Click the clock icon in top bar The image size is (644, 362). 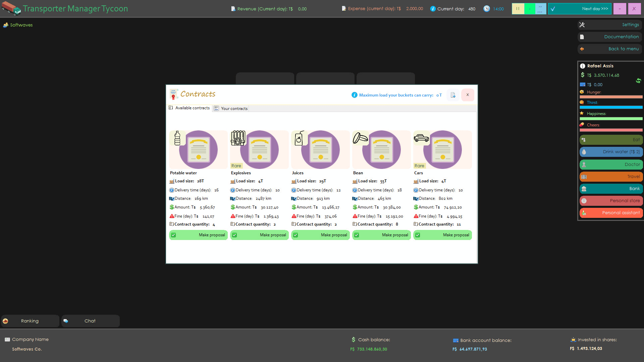pos(486,9)
